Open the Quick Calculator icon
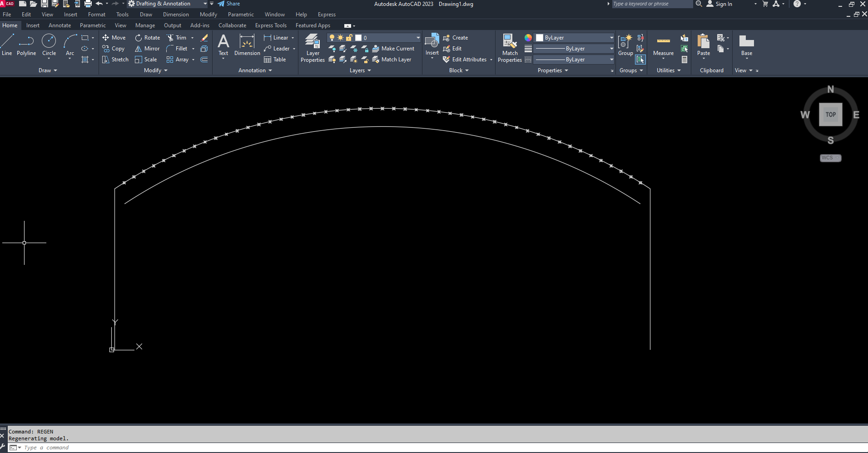 click(x=684, y=60)
